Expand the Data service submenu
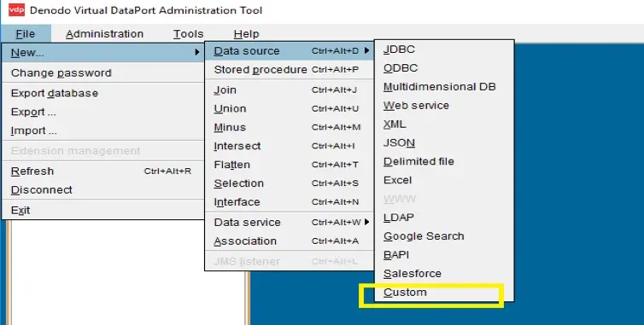Image resolution: width=644 pixels, height=325 pixels. pyautogui.click(x=290, y=223)
